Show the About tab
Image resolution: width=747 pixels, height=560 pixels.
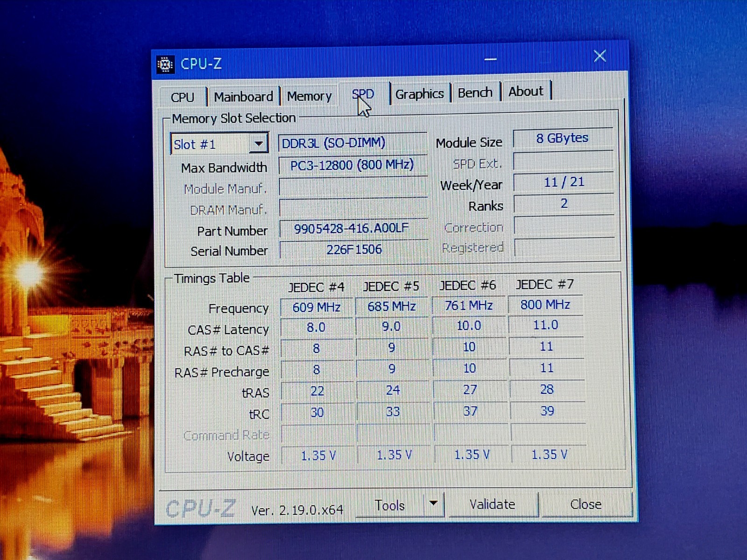coord(526,91)
